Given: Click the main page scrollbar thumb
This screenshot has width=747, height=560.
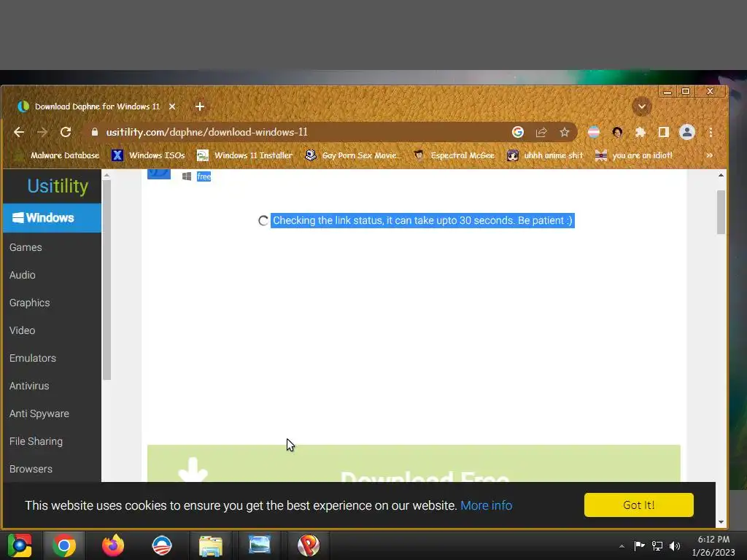Looking at the screenshot, I should coord(721,212).
